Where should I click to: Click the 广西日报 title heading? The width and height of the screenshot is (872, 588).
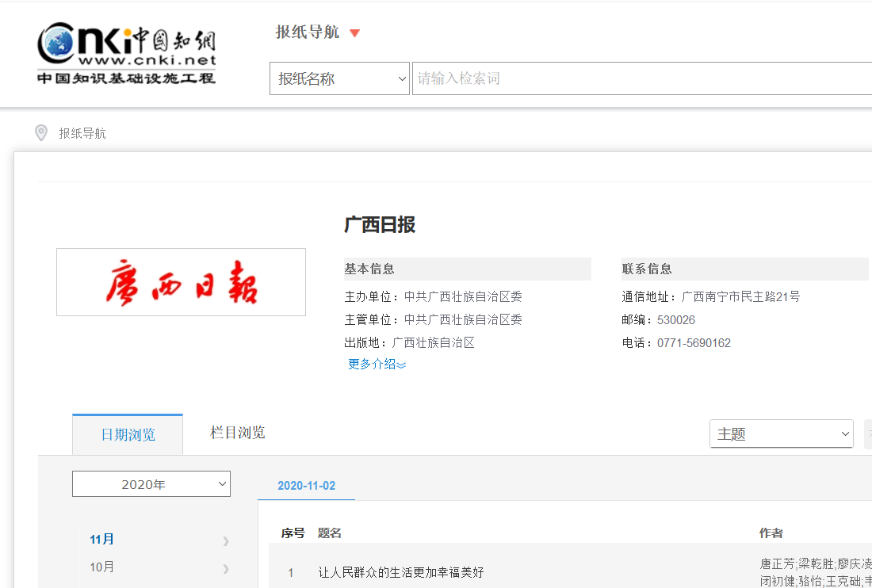380,225
